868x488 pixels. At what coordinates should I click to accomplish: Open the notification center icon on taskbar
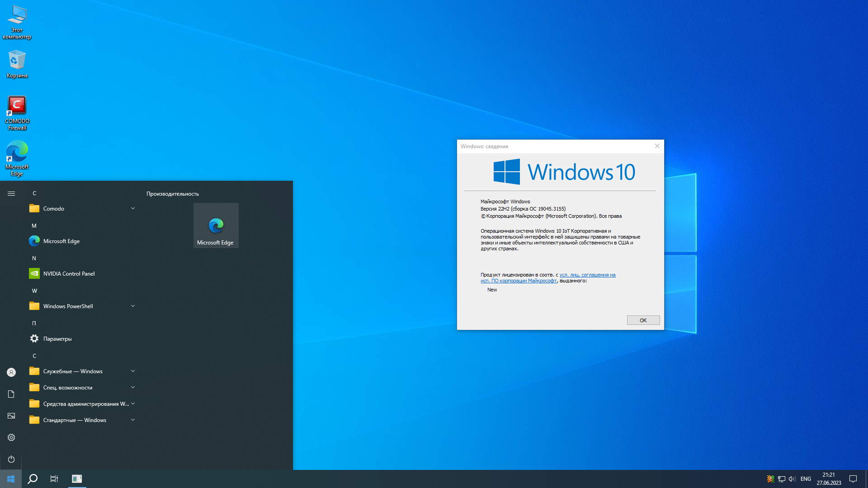point(853,479)
